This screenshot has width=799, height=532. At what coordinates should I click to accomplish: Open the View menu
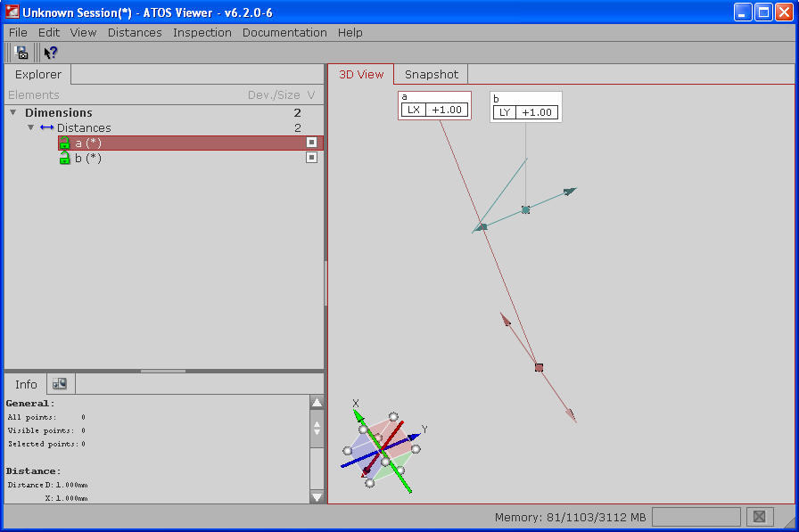pos(84,33)
